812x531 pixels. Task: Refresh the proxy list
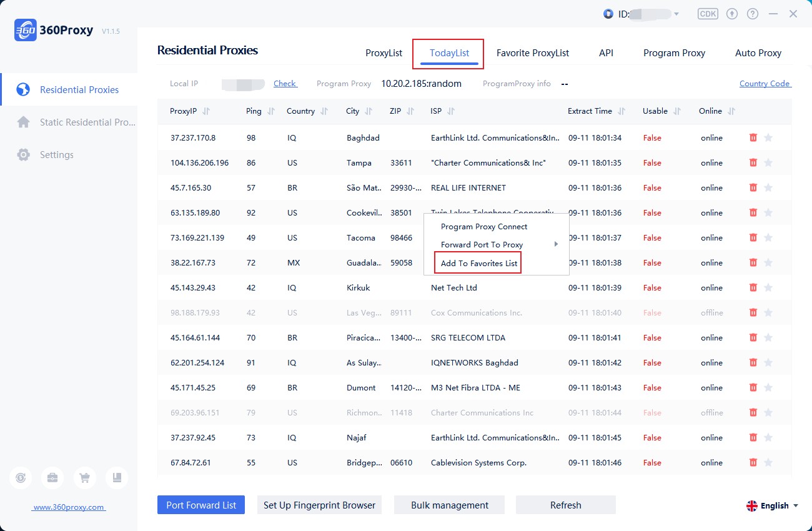566,505
